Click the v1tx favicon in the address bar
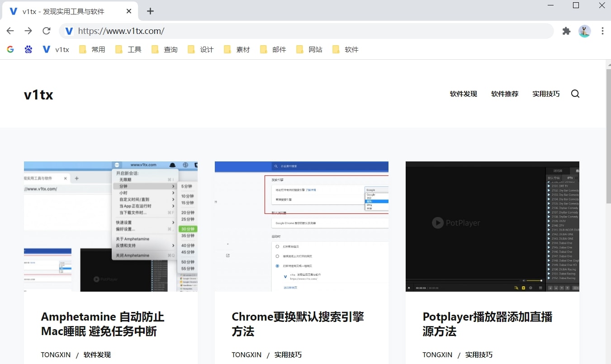Screen dimensions: 611x364 (x=68, y=31)
